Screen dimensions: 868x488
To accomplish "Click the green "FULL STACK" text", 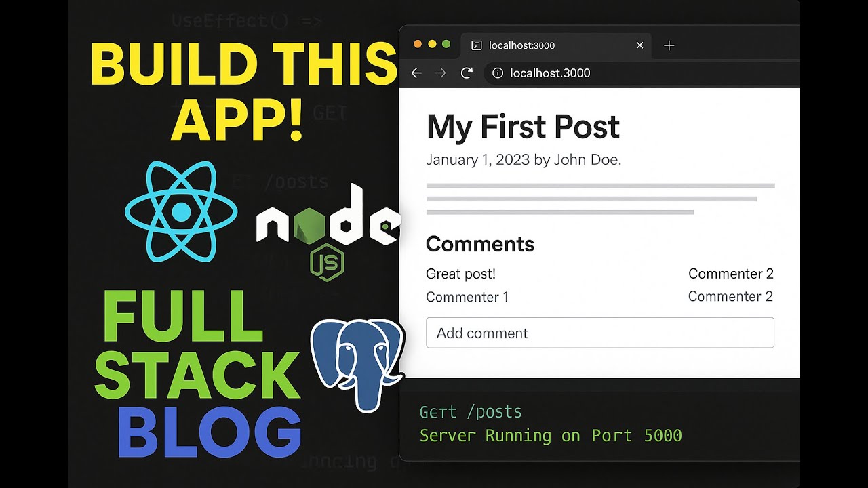I will pos(197,346).
